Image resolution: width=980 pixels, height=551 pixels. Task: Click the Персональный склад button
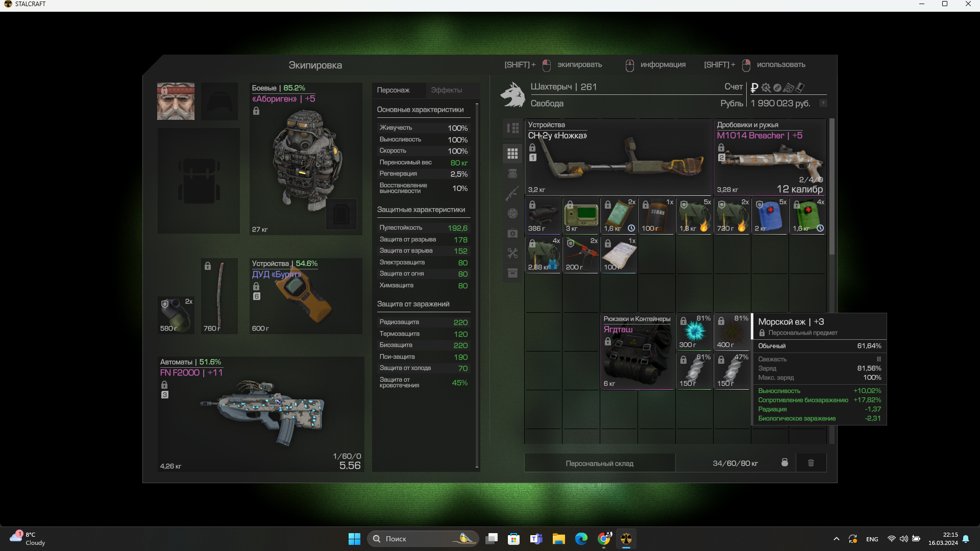pos(600,463)
